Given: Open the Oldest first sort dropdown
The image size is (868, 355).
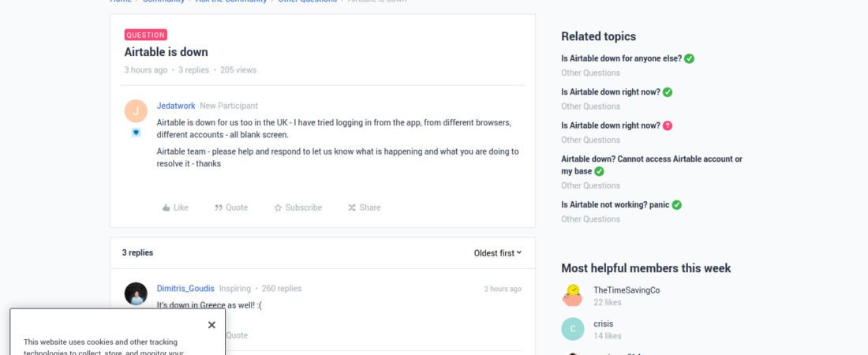Looking at the screenshot, I should [497, 253].
